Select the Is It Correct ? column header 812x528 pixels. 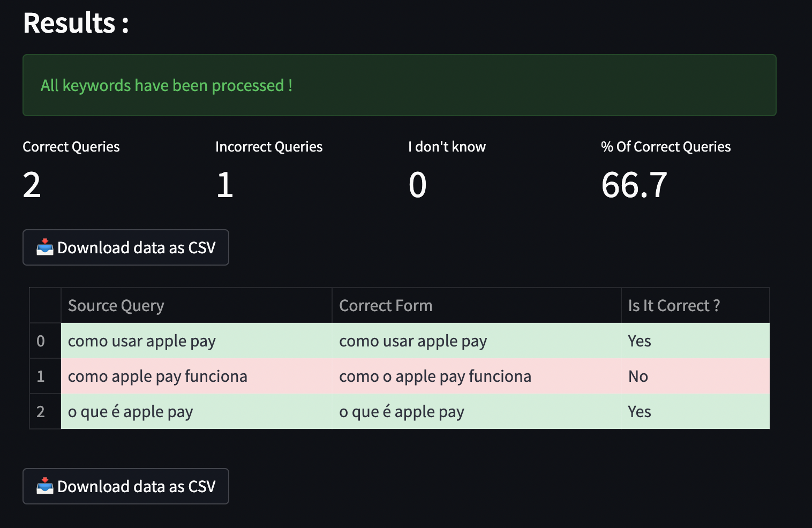click(674, 306)
